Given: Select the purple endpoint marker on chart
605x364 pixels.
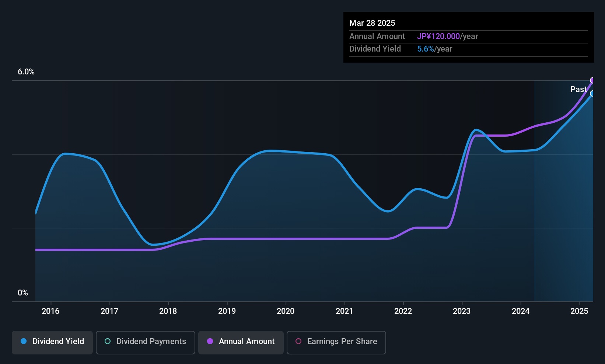Looking at the screenshot, I should (593, 80).
